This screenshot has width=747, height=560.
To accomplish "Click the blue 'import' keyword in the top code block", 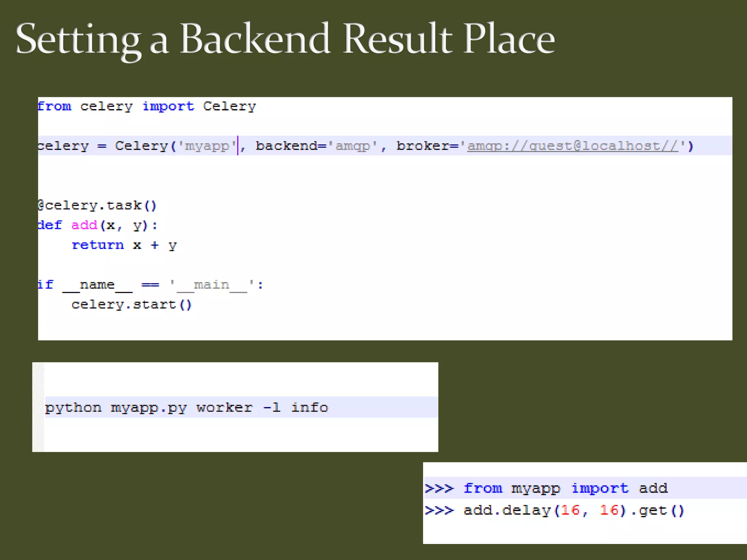I will click(x=168, y=106).
